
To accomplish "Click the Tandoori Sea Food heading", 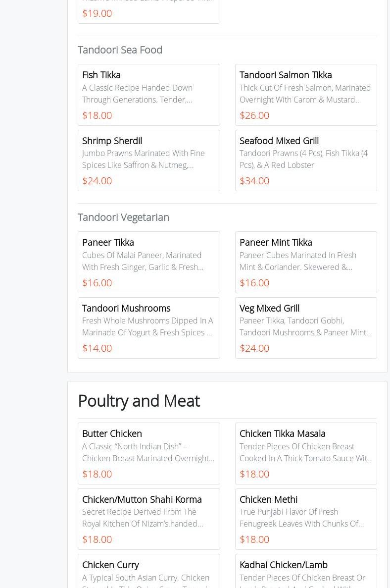I will [x=120, y=50].
